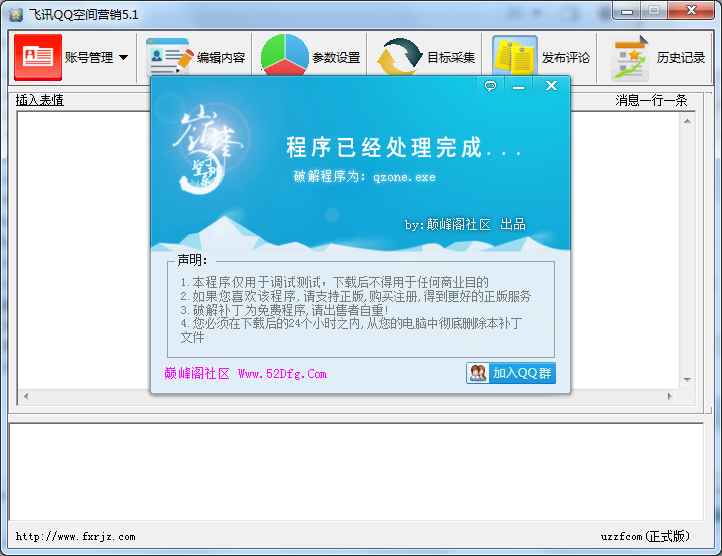Open 账号管理 red account card icon

(x=38, y=57)
